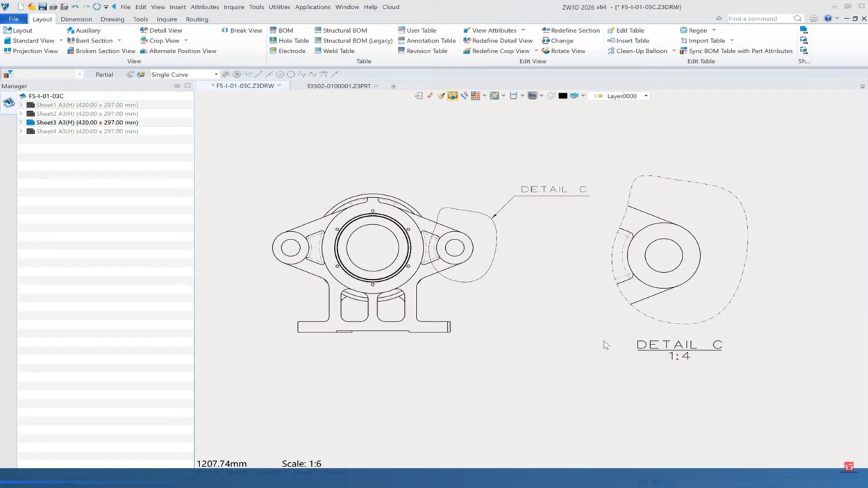
Task: Click the Save icon in quick access bar
Action: coord(42,7)
